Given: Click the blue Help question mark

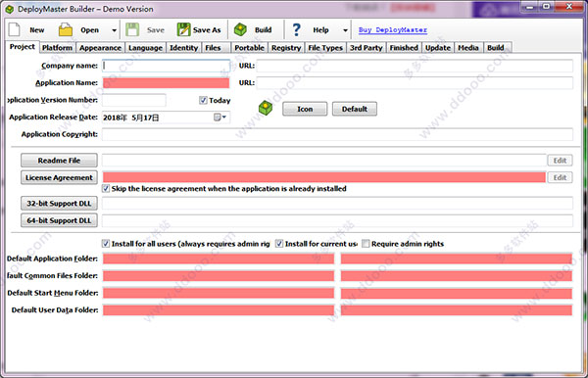Looking at the screenshot, I should pos(296,29).
